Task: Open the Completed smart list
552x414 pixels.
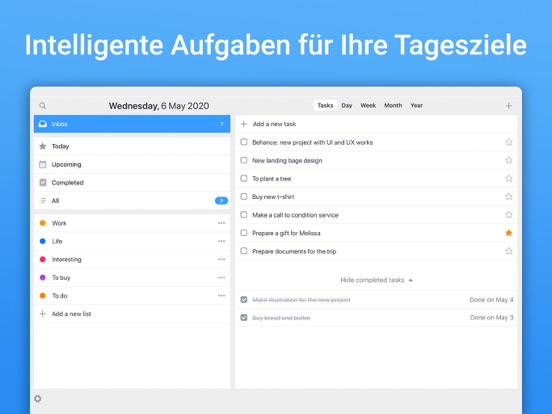Action: [132, 182]
